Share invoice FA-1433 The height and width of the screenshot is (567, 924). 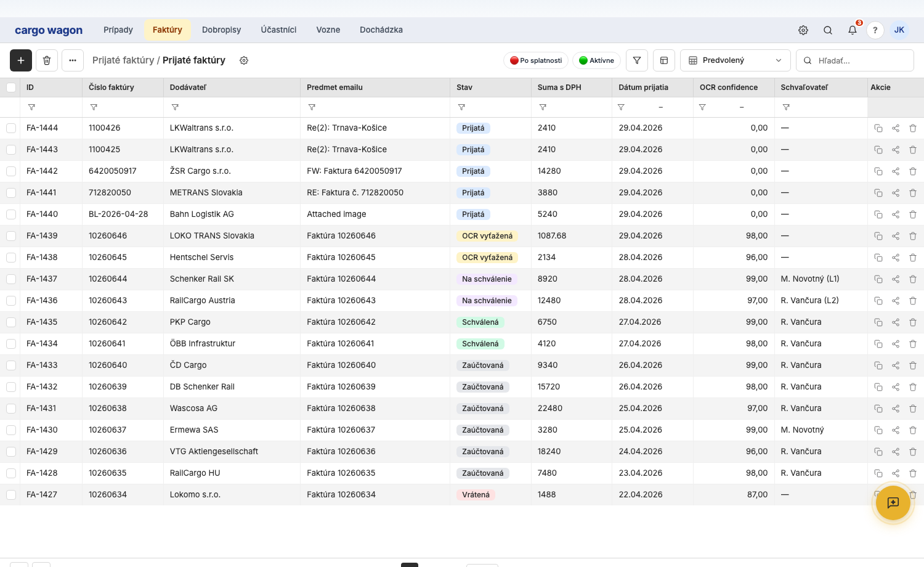point(896,365)
